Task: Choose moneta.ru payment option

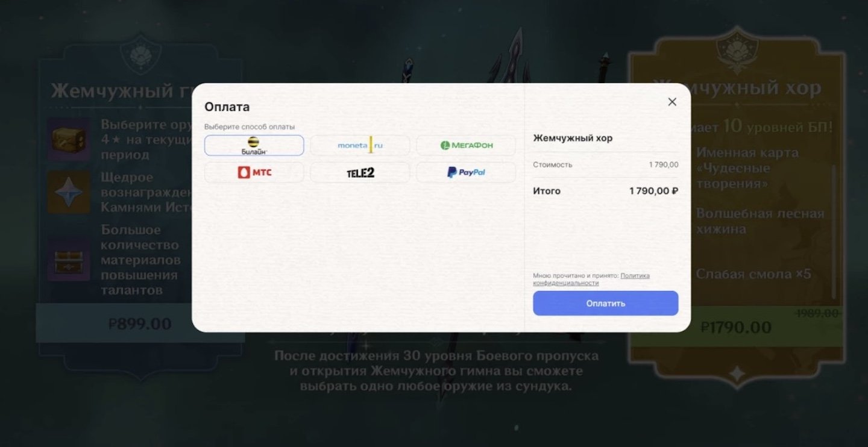Action: point(360,145)
